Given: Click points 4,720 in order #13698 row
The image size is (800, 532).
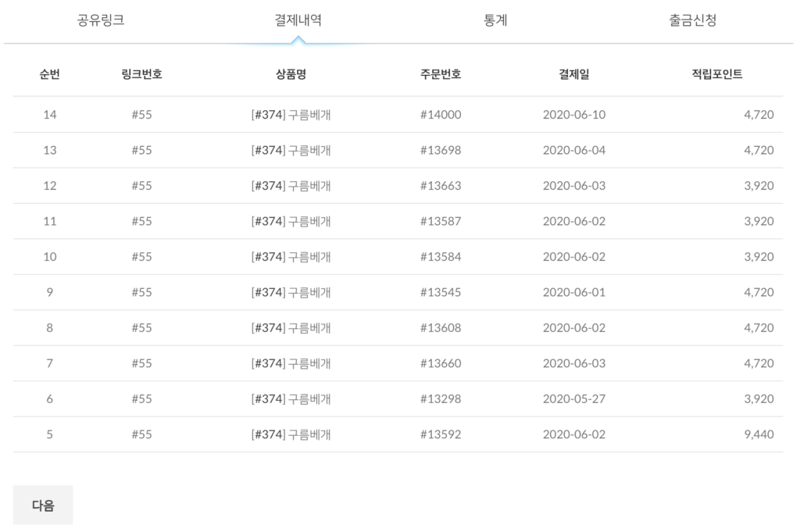Looking at the screenshot, I should (x=759, y=151).
